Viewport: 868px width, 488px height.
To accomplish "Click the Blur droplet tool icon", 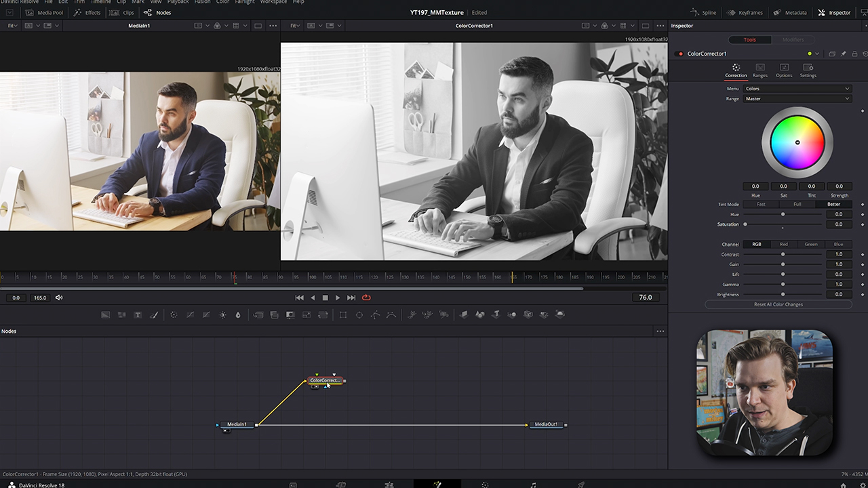I will point(238,314).
